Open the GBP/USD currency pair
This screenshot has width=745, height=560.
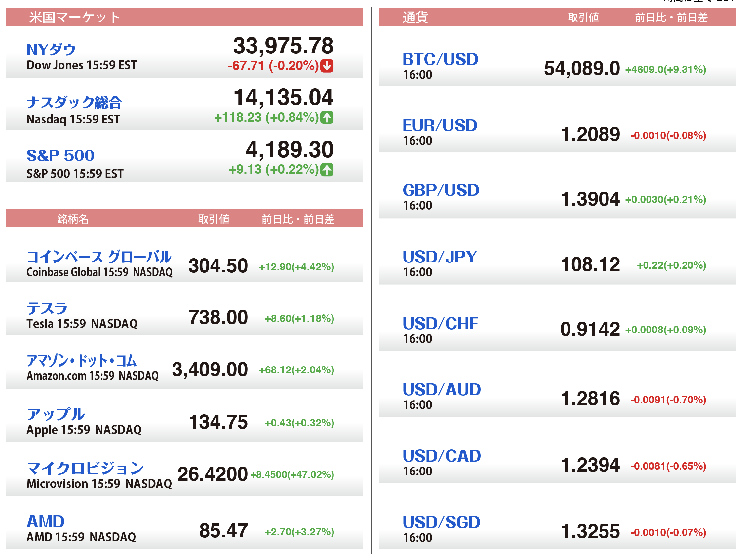(x=441, y=190)
